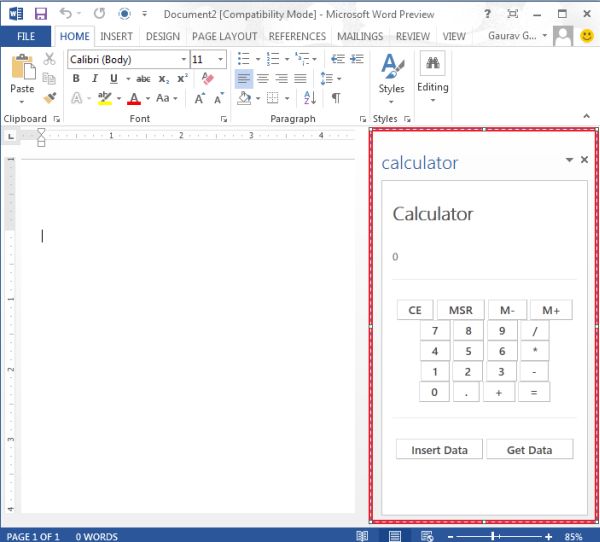This screenshot has width=600, height=542.
Task: Expand the Editing group dropdown
Action: coord(433,100)
